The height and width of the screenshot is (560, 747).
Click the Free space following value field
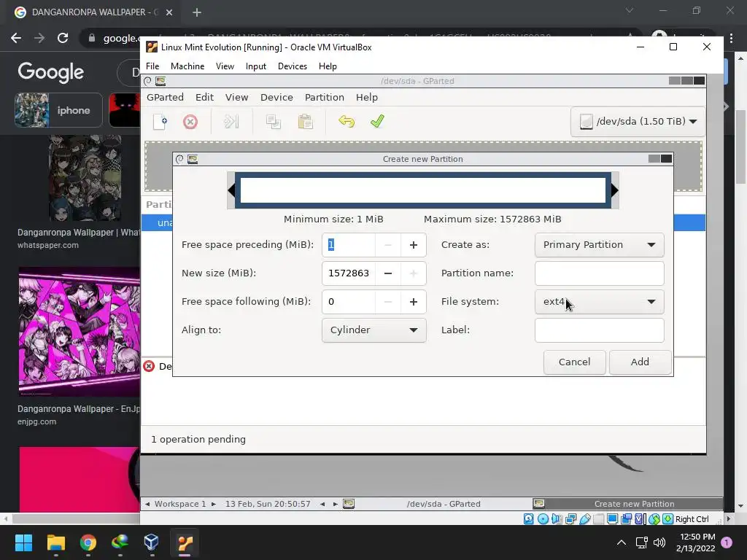point(349,301)
